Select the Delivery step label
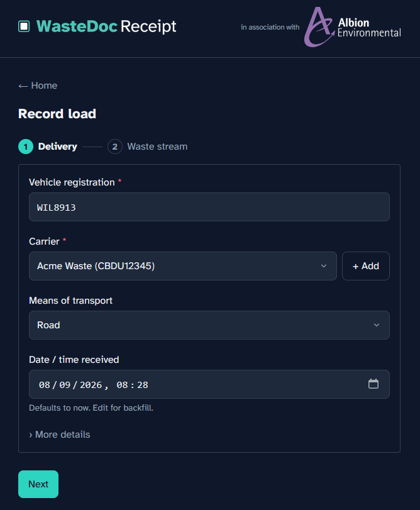This screenshot has height=510, width=420. (58, 147)
